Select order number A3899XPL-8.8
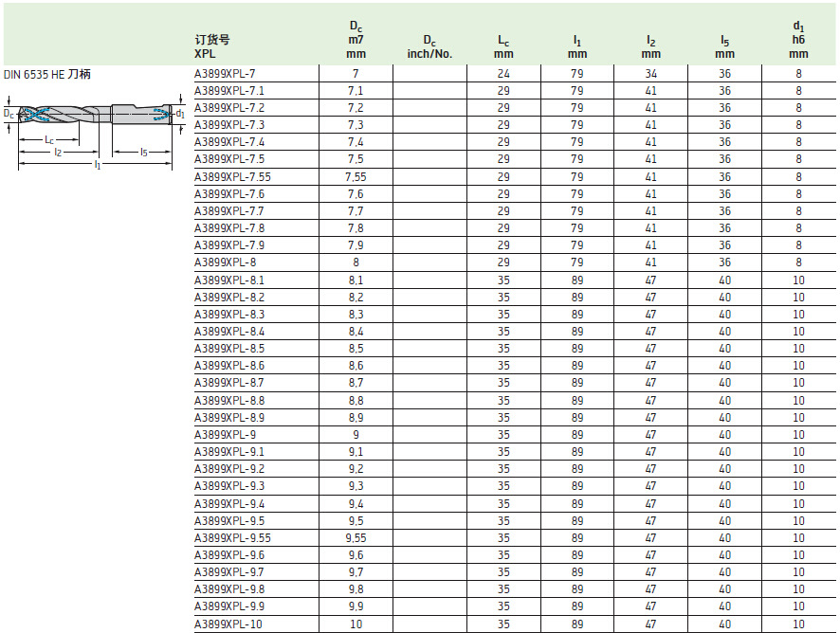Screen dimensions: 840x633 [x=228, y=401]
